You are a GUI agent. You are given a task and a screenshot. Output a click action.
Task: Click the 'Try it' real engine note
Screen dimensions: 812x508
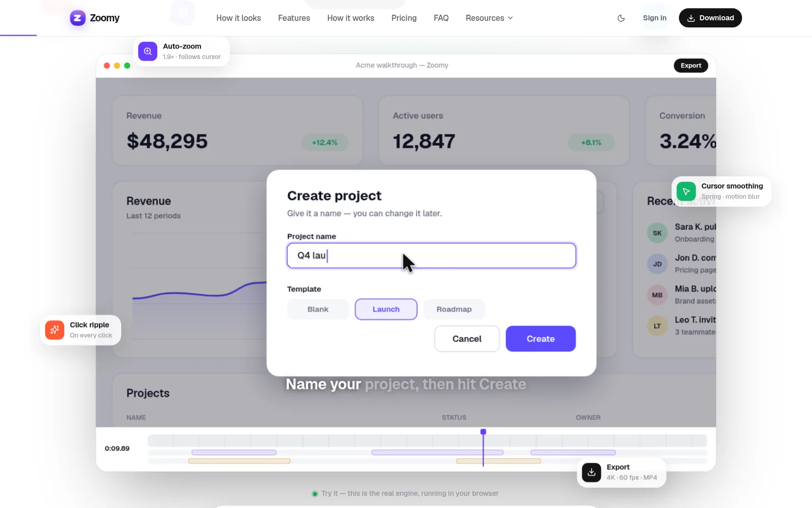pos(405,493)
